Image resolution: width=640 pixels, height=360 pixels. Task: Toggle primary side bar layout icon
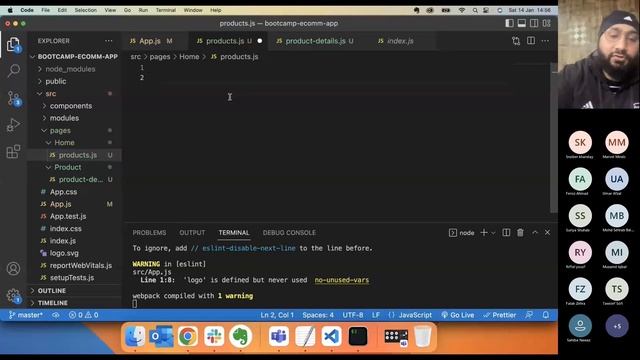coord(509,23)
